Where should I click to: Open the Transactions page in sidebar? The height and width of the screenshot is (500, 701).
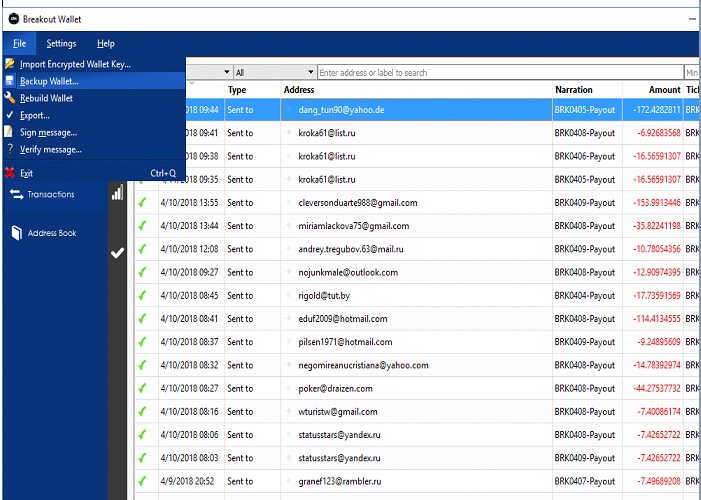51,194
